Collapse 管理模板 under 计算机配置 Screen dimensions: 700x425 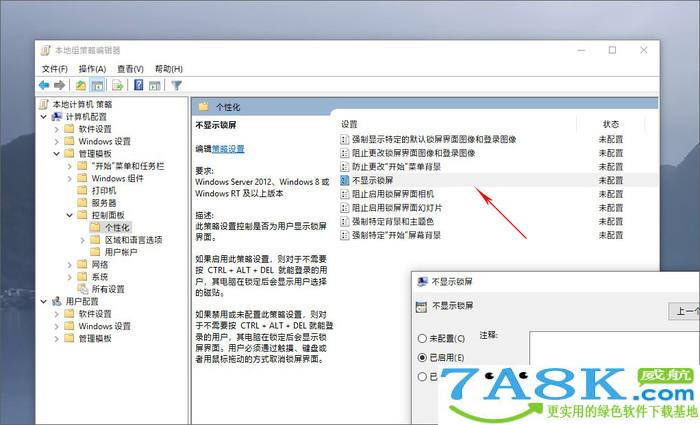pos(57,154)
